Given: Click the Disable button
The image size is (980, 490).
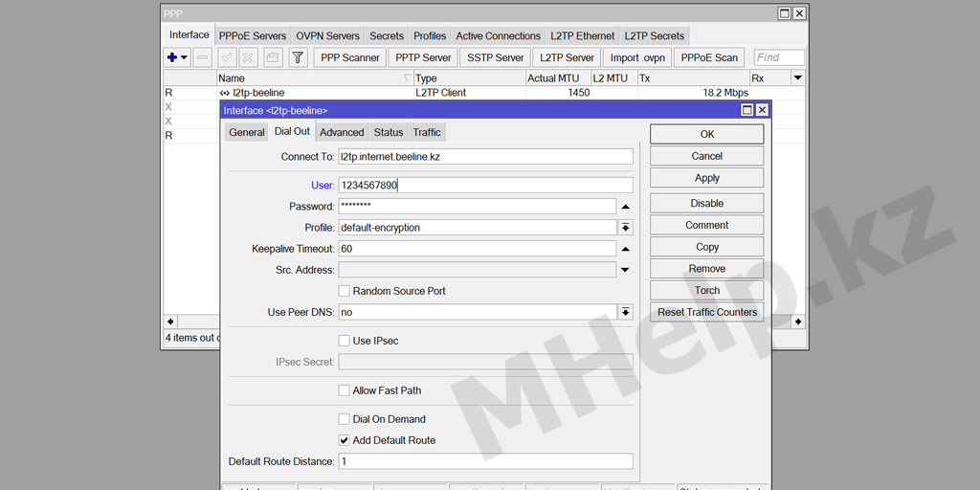Looking at the screenshot, I should point(707,203).
